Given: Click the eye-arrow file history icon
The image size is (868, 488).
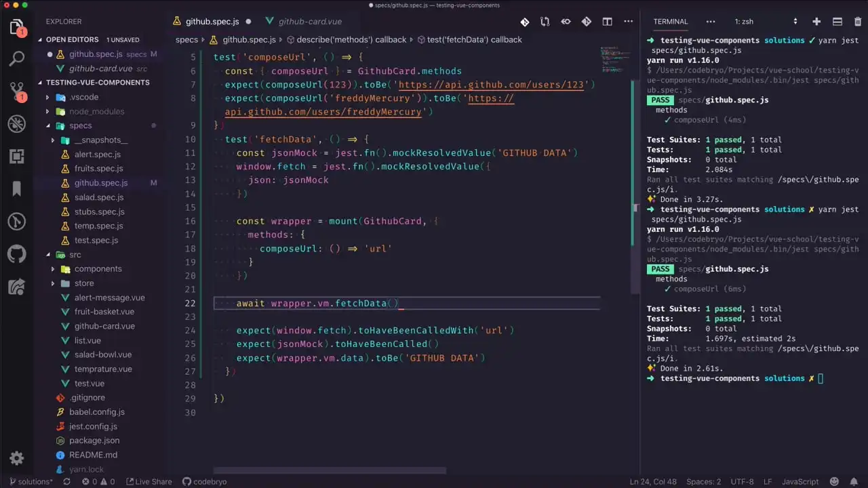Looking at the screenshot, I should pos(566,22).
